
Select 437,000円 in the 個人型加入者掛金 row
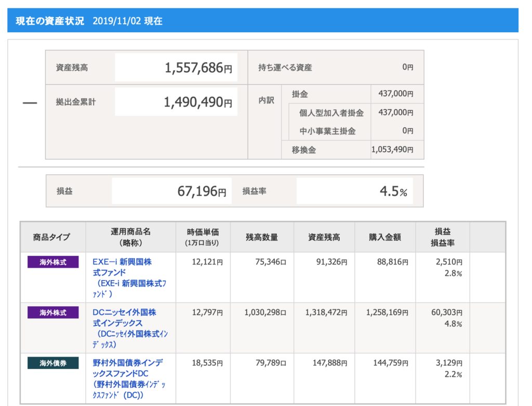tap(396, 112)
